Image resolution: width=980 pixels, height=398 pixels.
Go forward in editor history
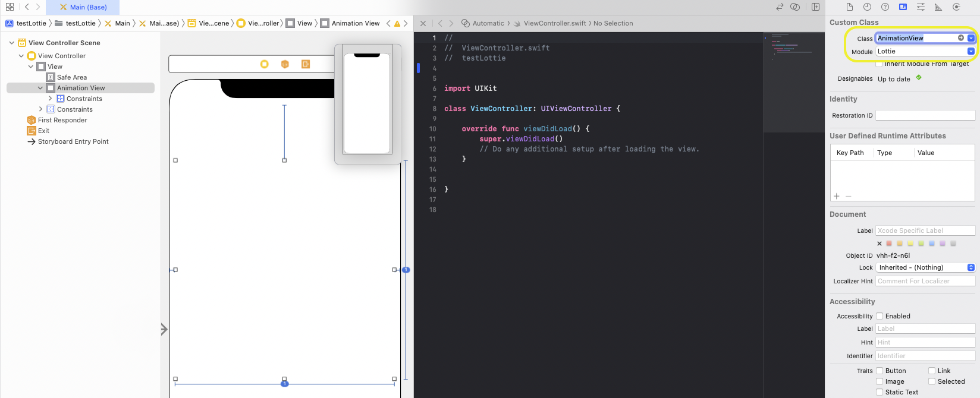coord(38,7)
